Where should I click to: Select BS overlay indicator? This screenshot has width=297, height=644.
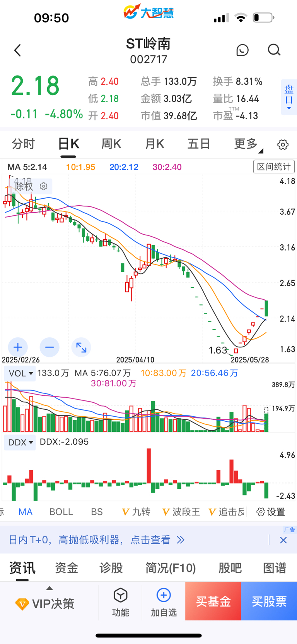[97, 512]
